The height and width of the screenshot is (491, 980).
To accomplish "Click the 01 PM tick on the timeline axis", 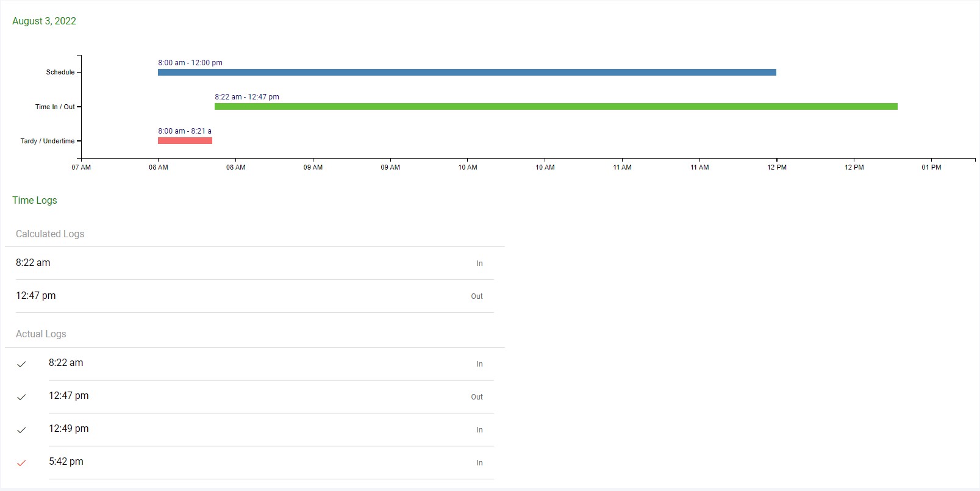I will [931, 167].
